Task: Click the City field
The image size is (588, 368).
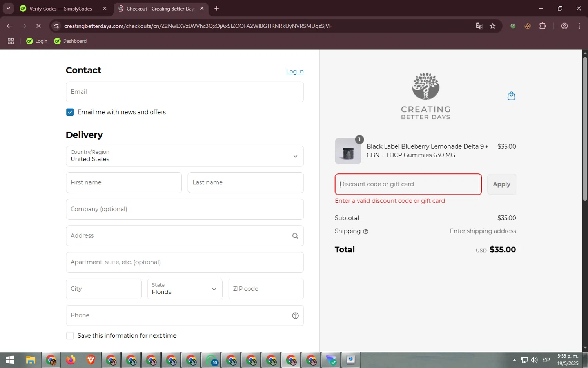Action: coord(103,289)
